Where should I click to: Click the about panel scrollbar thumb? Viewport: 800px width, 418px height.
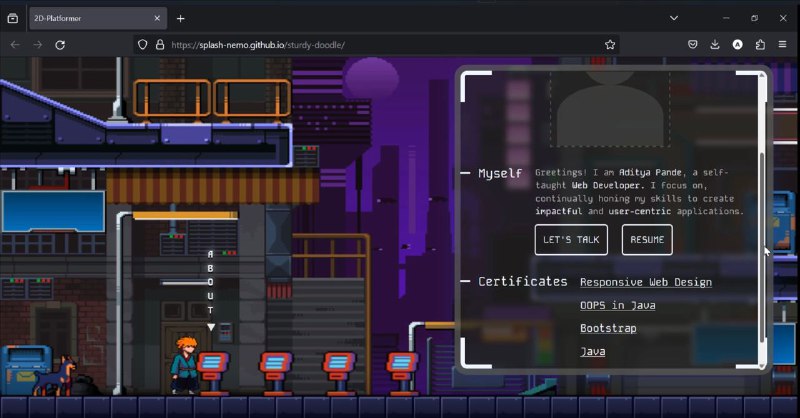(762, 248)
